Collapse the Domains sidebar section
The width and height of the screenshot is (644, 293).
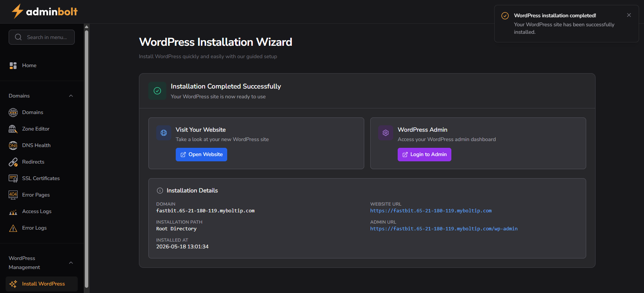pos(71,96)
